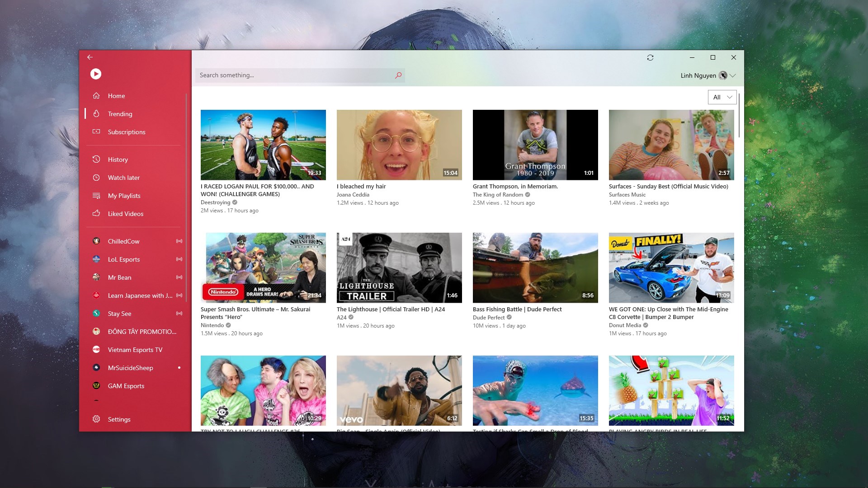868x488 pixels.
Task: Click the search magnifier icon
Action: (398, 75)
